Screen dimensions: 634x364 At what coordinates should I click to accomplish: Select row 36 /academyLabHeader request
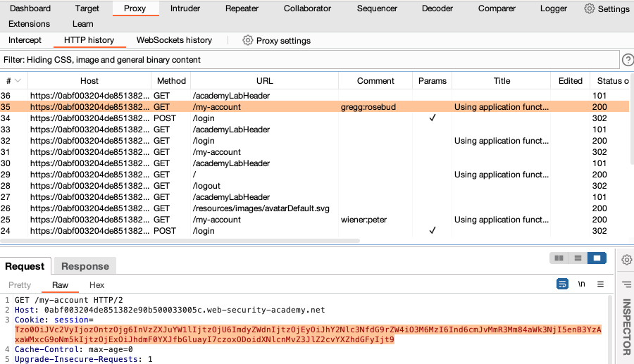[315, 95]
